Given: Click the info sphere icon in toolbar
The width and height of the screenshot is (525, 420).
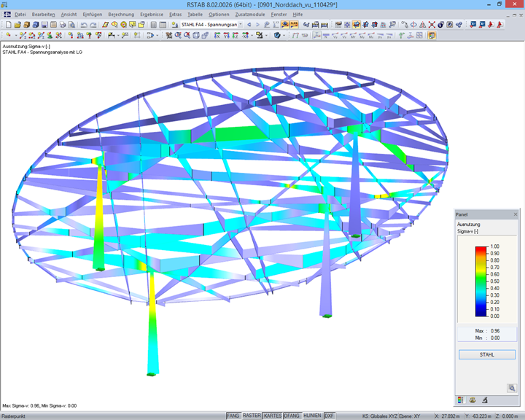Looking at the screenshot, I should 441,25.
